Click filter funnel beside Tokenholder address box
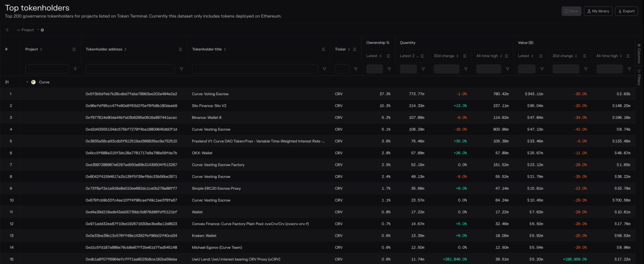644x264 pixels. (x=181, y=69)
